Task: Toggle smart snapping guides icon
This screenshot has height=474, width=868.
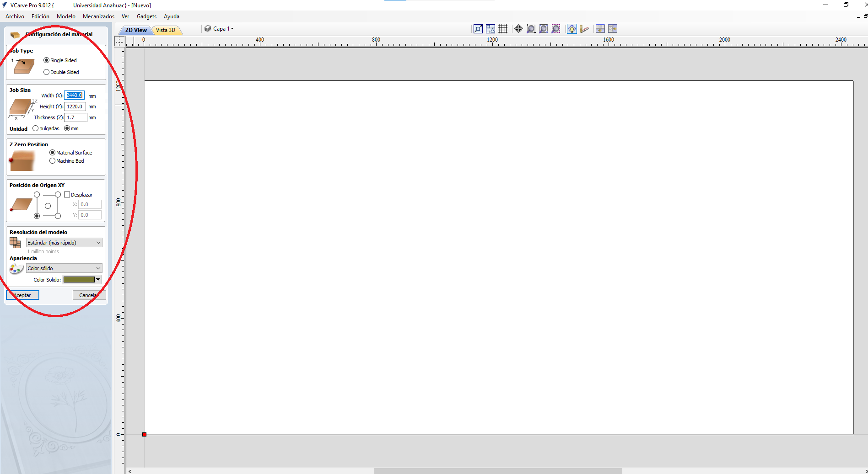Action: 491,29
